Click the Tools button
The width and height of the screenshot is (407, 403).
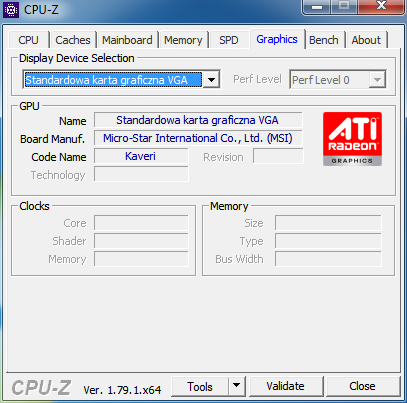click(200, 386)
